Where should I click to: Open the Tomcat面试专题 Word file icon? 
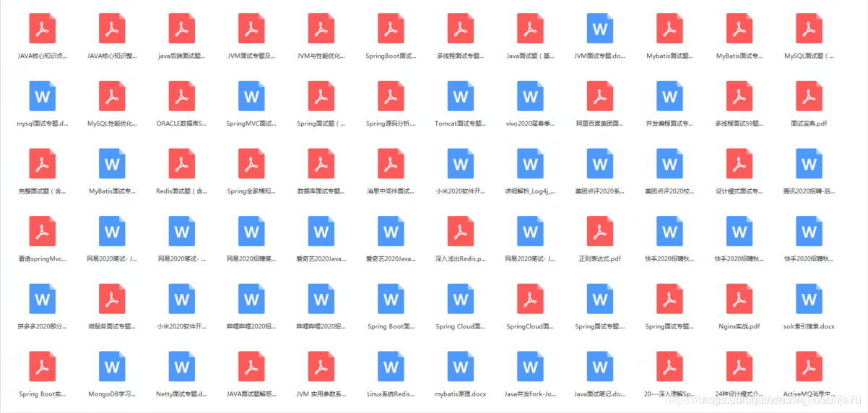[461, 96]
